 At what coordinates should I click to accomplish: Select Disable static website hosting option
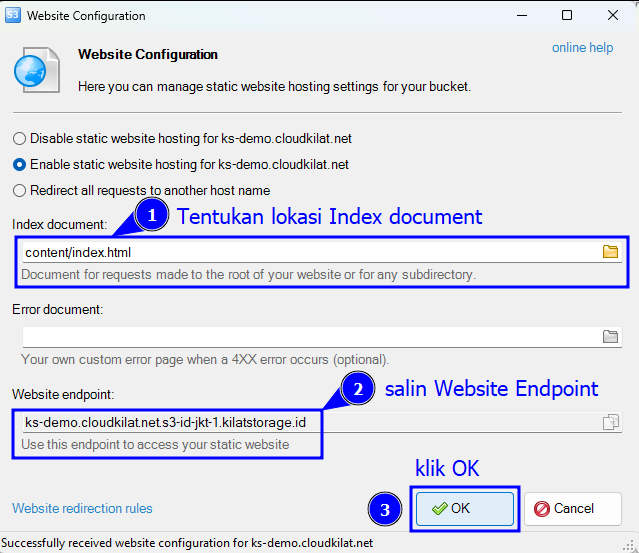(182, 139)
